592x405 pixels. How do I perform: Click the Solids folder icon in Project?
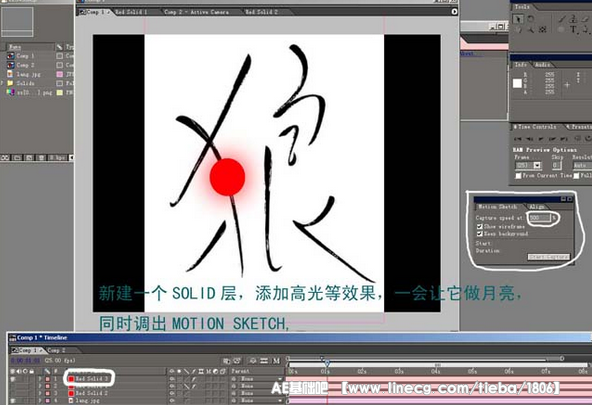[10, 83]
